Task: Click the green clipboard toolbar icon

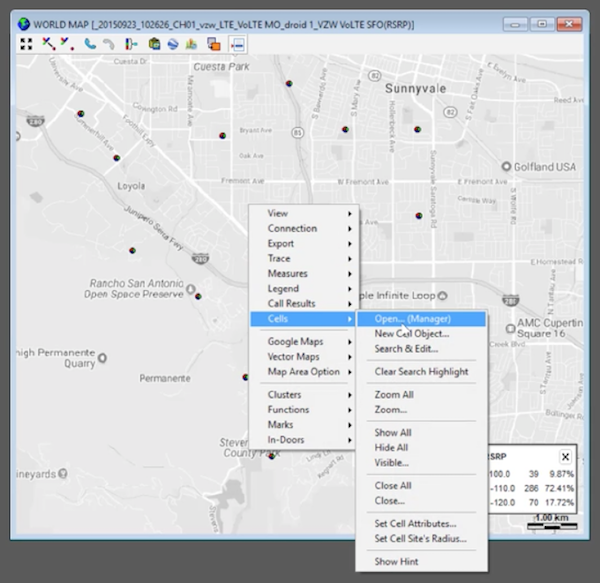Action: (154, 43)
